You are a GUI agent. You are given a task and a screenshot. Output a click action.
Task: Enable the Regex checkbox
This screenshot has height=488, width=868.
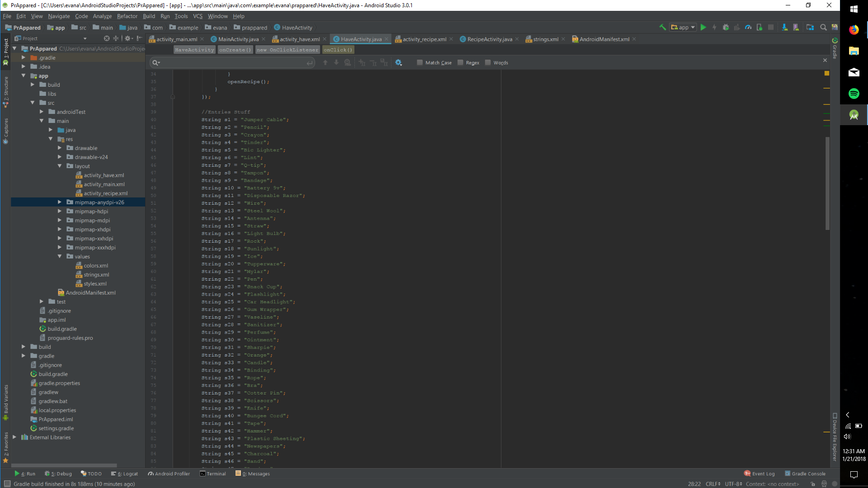[x=460, y=63]
